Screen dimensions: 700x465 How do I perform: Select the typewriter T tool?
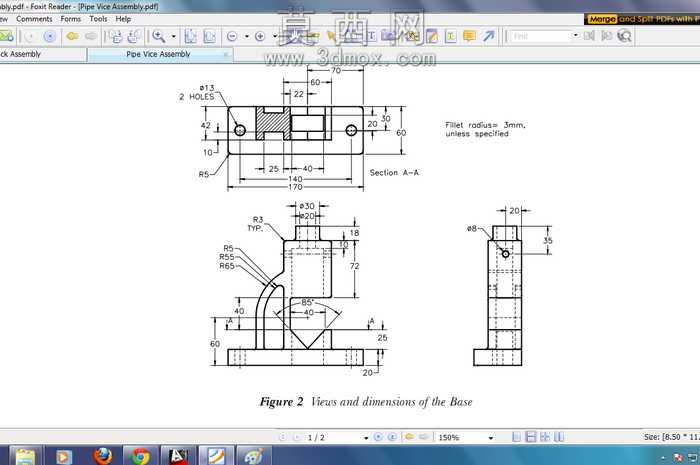371,36
